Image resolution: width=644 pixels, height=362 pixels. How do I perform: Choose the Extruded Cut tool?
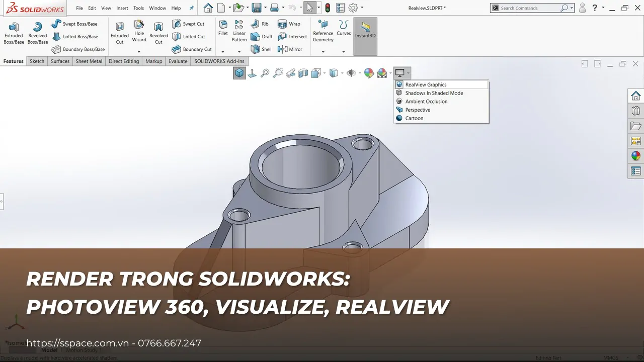[120, 33]
